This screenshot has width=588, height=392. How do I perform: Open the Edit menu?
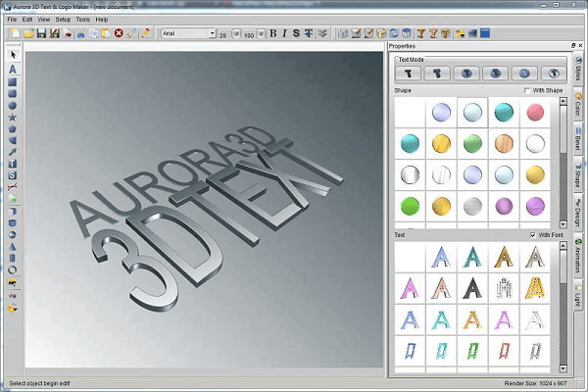tap(27, 20)
